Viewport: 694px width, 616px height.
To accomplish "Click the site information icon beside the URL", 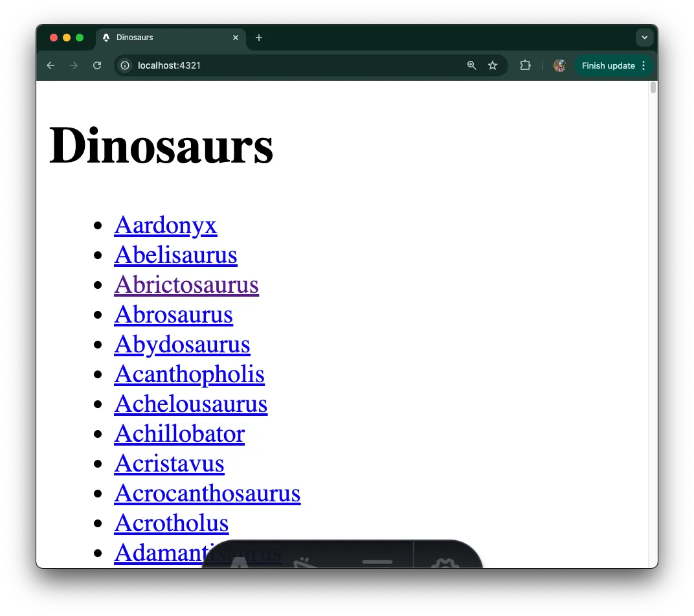I will coord(124,65).
